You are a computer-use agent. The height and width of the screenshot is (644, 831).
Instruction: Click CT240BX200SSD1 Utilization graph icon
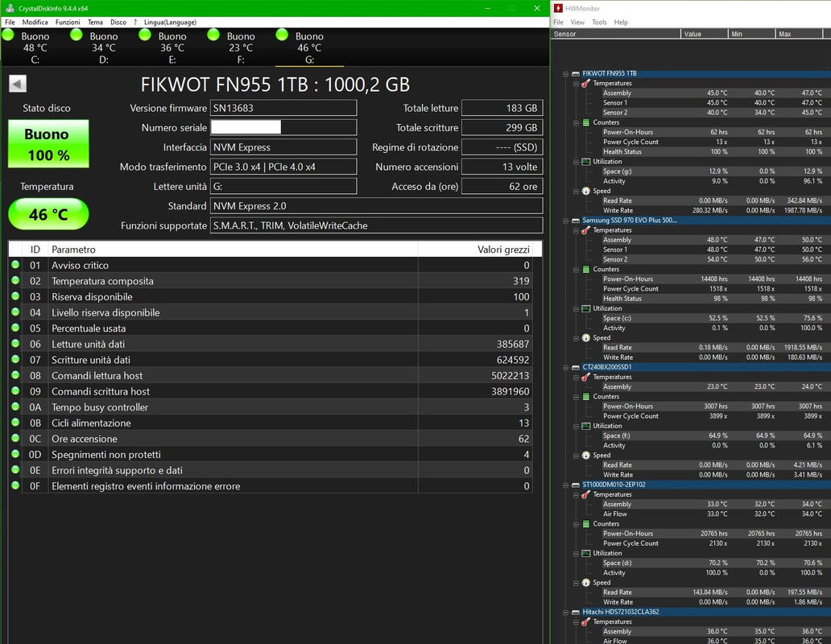[585, 426]
